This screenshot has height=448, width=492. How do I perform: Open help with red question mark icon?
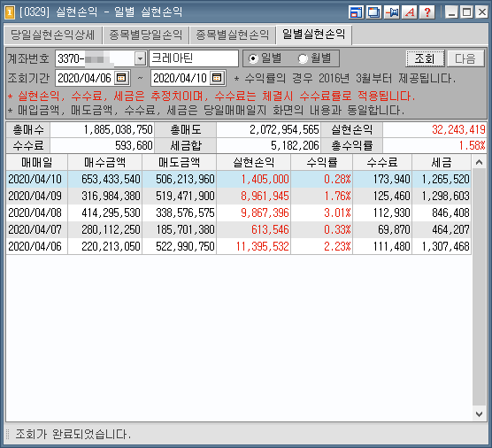point(427,12)
